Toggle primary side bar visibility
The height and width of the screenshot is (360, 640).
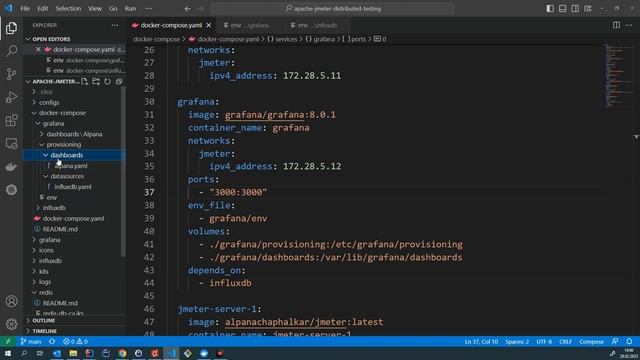point(550,9)
